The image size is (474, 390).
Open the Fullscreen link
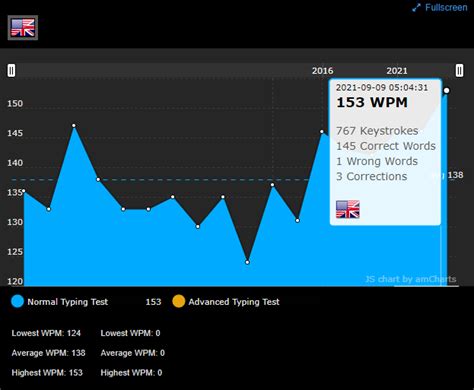[x=446, y=7]
